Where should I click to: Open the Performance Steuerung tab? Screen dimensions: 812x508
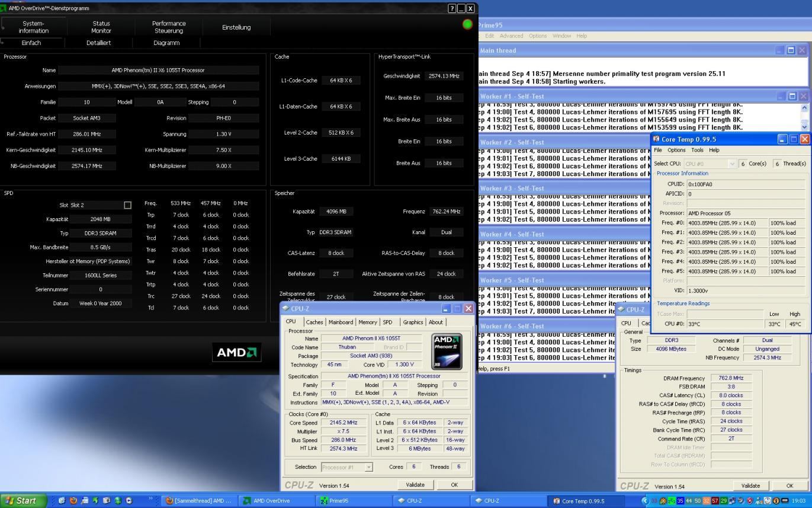click(169, 27)
